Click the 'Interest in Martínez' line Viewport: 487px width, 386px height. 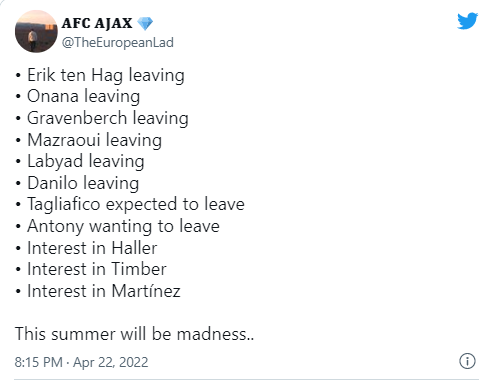[x=104, y=291]
